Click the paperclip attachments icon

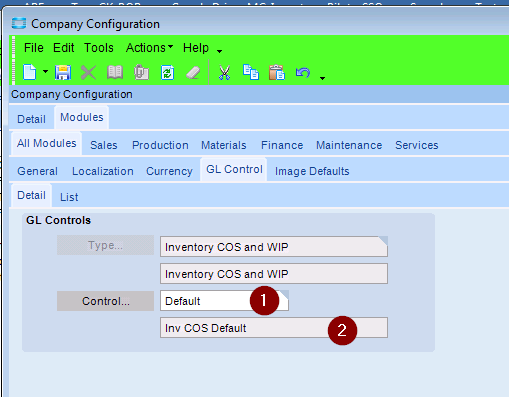141,72
